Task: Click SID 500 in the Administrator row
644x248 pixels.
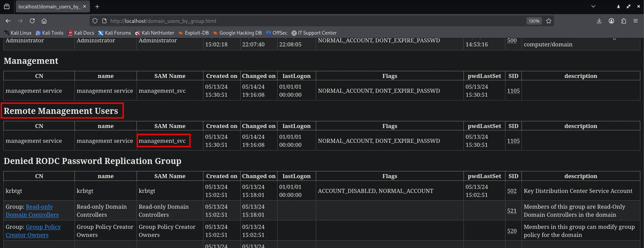Action: (x=512, y=40)
